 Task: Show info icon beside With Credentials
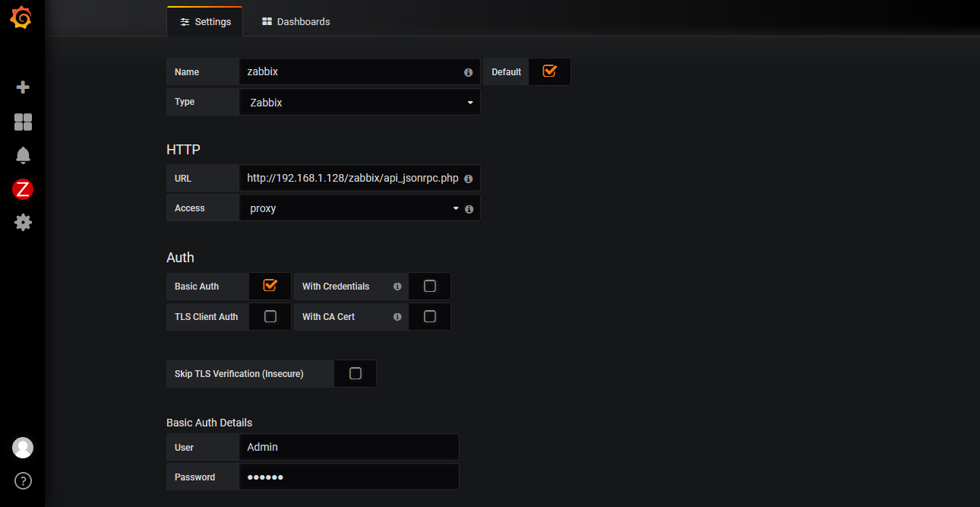[397, 287]
